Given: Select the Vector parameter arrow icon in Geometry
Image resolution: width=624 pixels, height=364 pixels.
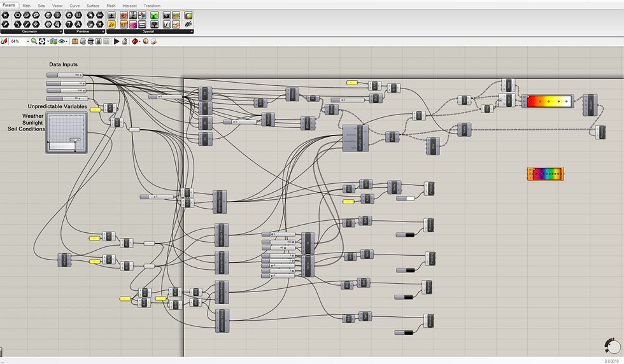Looking at the screenshot, I should [5, 24].
